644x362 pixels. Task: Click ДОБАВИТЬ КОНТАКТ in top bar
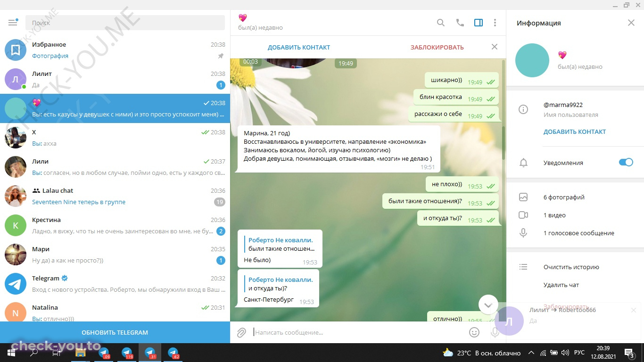click(x=299, y=47)
